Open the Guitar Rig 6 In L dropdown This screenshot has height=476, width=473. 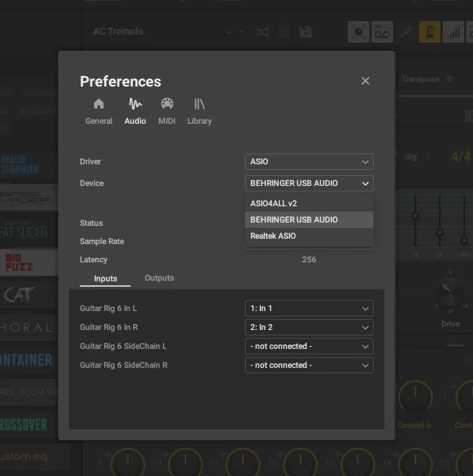(309, 308)
